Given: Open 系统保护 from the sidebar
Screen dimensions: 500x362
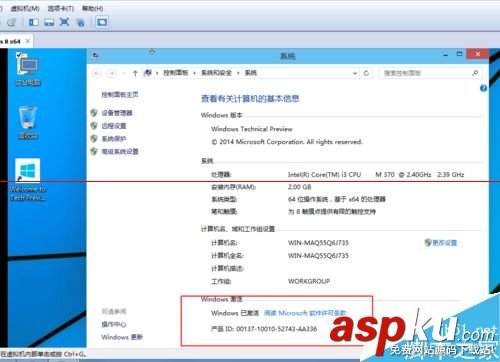Looking at the screenshot, I should [114, 139].
